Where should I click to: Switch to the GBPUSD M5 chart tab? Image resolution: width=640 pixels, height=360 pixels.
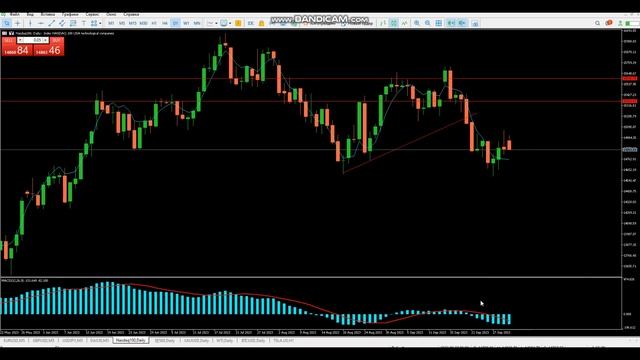click(x=44, y=340)
